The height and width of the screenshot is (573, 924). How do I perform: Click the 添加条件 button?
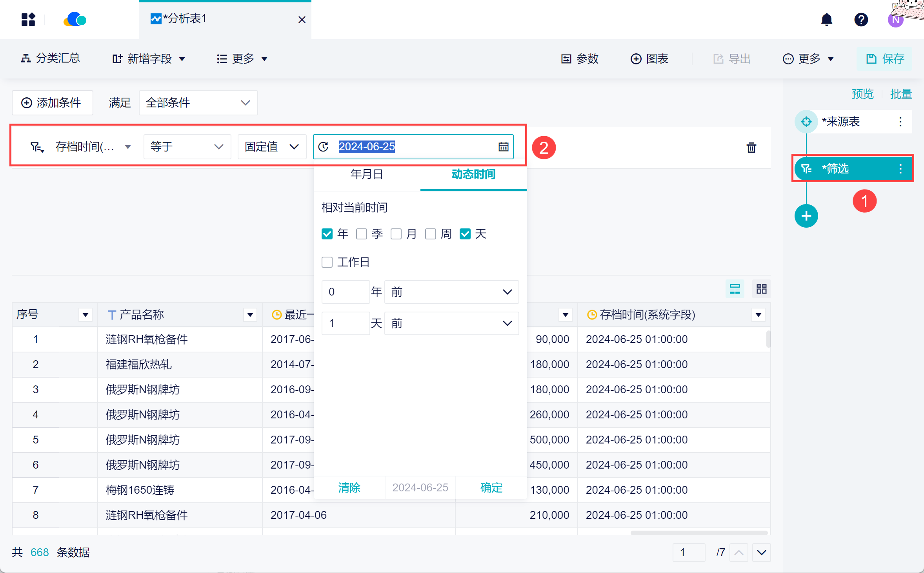pyautogui.click(x=52, y=103)
